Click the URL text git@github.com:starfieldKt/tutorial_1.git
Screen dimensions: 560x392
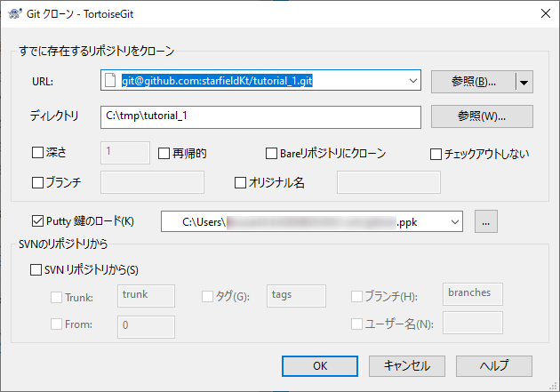click(x=217, y=81)
